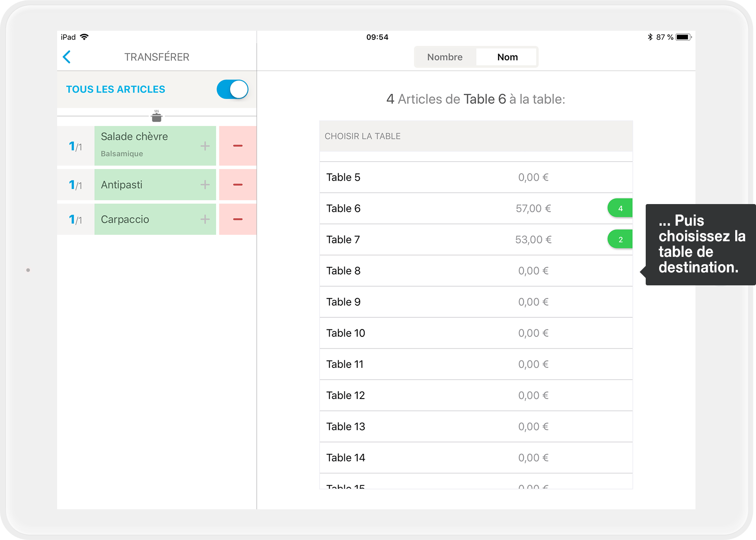Increase Salade chèvre quantity with plus

205,146
